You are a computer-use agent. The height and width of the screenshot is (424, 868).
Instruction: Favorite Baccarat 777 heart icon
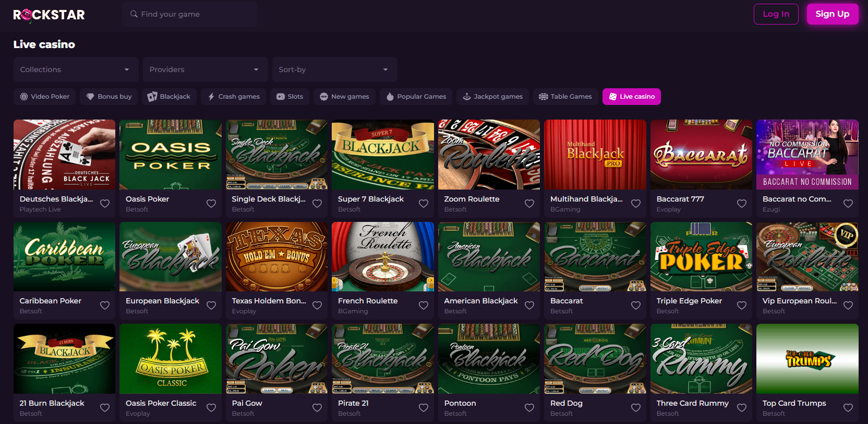point(742,204)
